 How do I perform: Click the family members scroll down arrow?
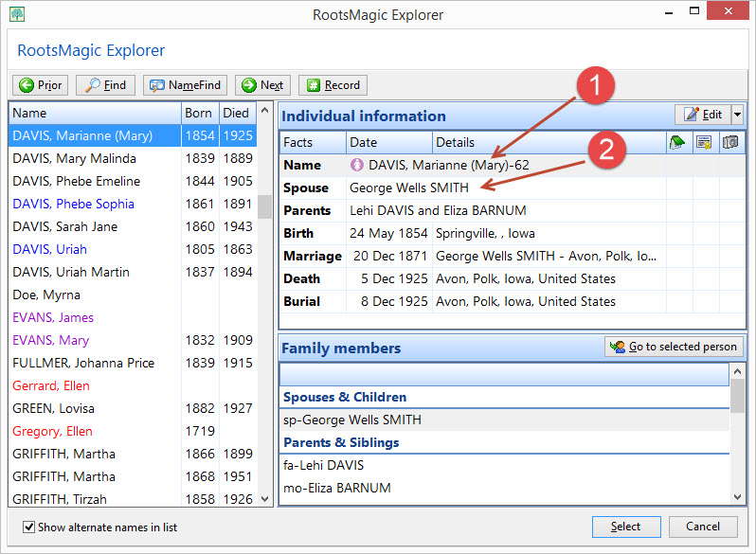click(x=737, y=496)
